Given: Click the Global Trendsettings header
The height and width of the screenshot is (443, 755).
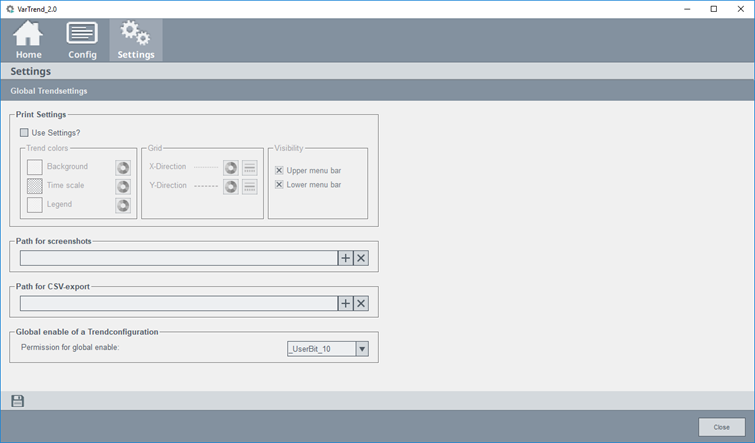Looking at the screenshot, I should [x=49, y=91].
